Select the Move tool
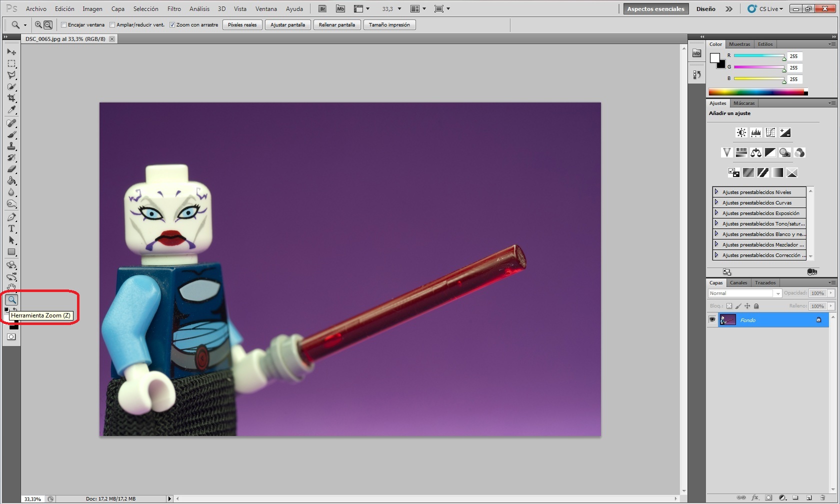This screenshot has height=504, width=840. (11, 52)
